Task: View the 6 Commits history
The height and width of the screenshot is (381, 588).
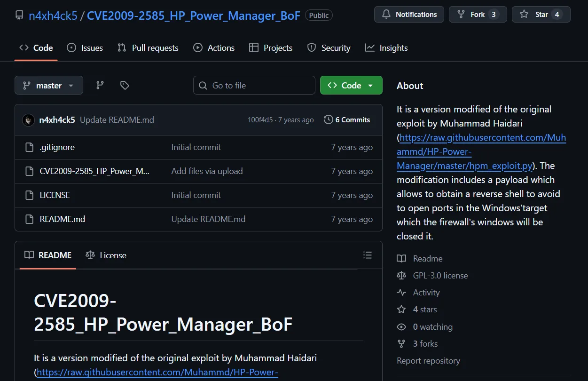Action: pyautogui.click(x=347, y=120)
